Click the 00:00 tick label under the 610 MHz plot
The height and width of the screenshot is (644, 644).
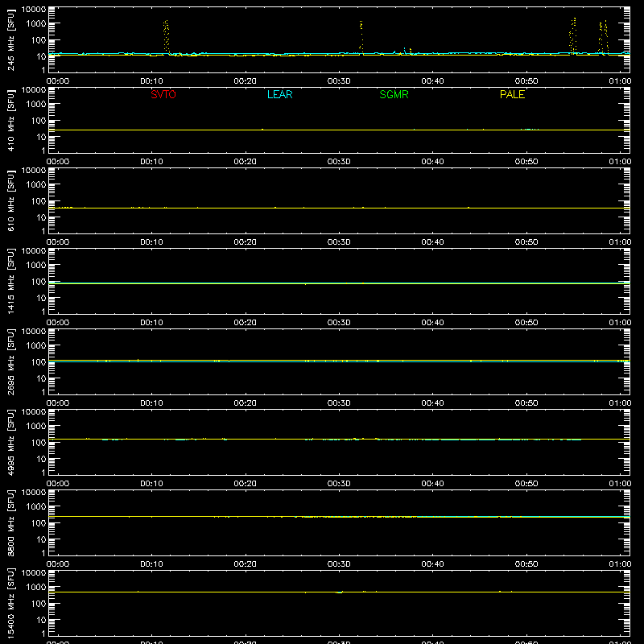pos(58,242)
